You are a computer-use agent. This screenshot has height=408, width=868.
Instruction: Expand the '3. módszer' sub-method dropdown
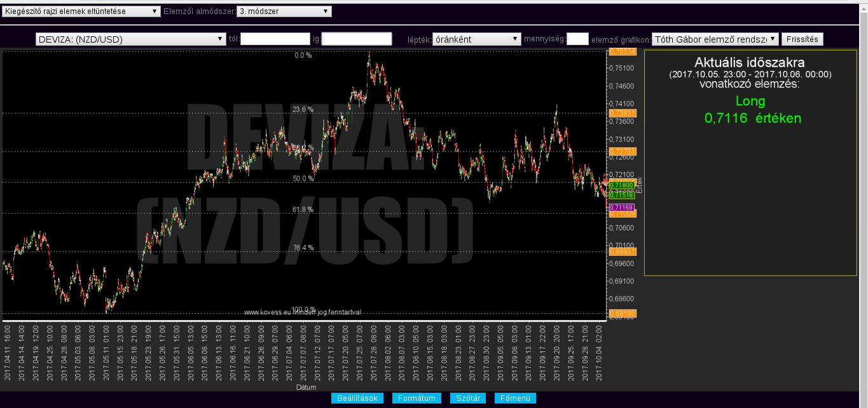[284, 11]
